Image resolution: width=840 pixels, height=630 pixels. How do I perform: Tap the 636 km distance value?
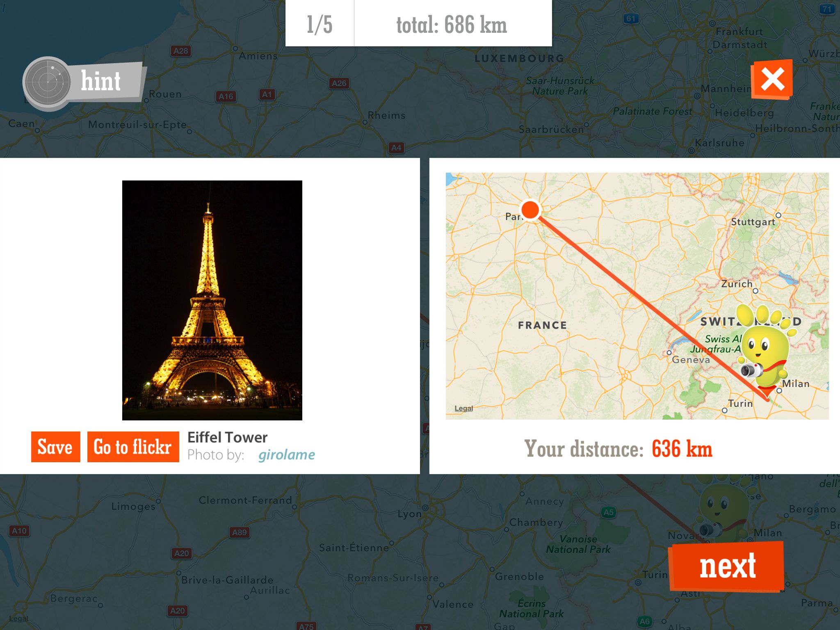click(682, 449)
